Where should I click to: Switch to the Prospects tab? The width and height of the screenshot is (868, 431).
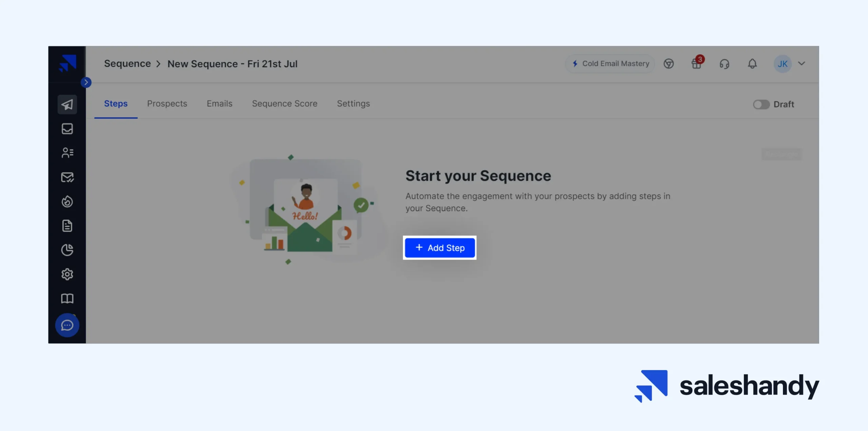(167, 104)
